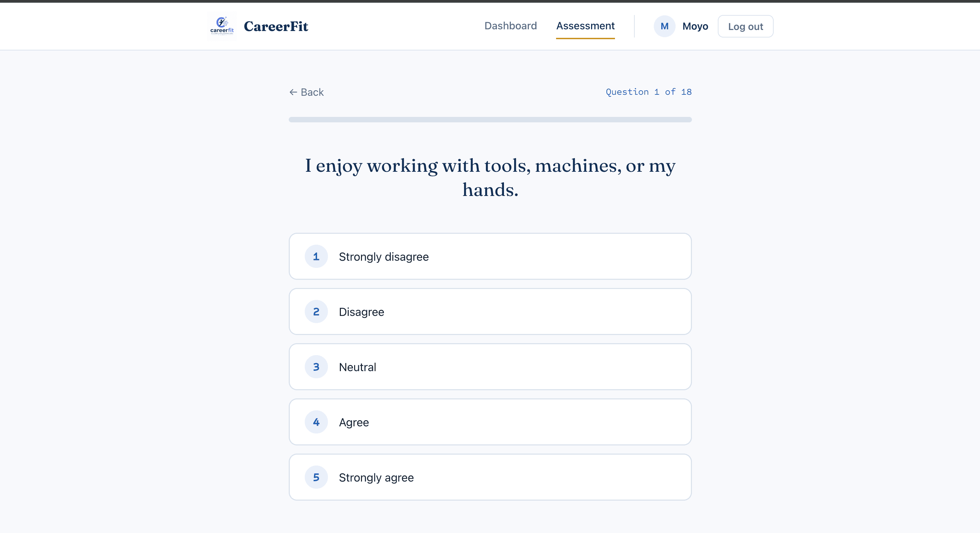Viewport: 980px width, 533px height.
Task: Click the question progress bar
Action: click(490, 120)
